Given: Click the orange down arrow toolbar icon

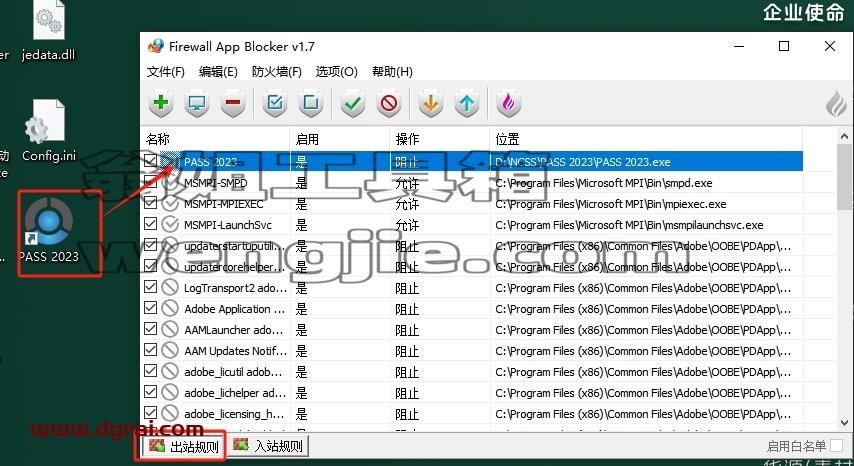Looking at the screenshot, I should click(430, 103).
